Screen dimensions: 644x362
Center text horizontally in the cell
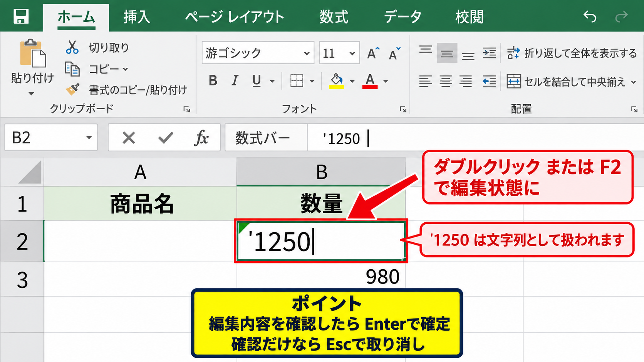(446, 81)
